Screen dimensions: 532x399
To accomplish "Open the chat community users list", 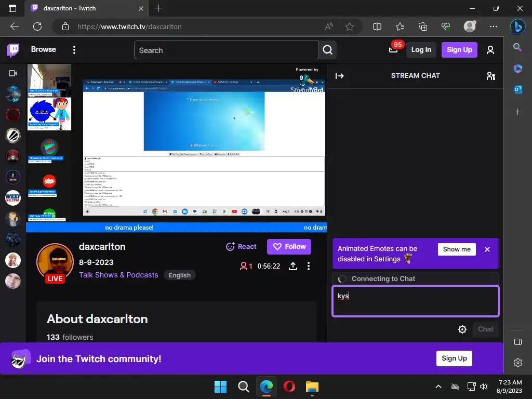I will [490, 76].
